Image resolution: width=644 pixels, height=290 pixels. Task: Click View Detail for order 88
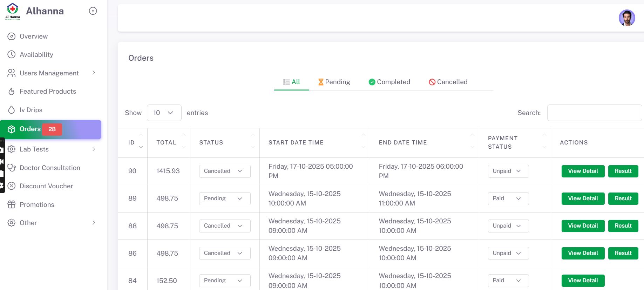[583, 226]
